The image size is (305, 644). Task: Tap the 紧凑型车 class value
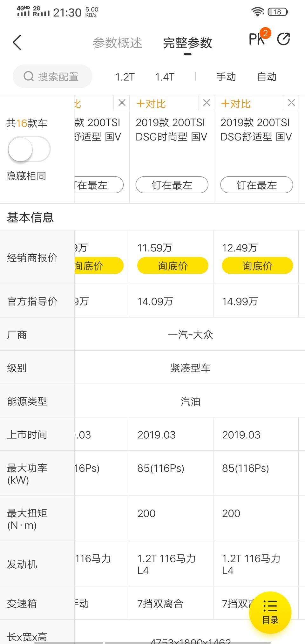(x=190, y=368)
